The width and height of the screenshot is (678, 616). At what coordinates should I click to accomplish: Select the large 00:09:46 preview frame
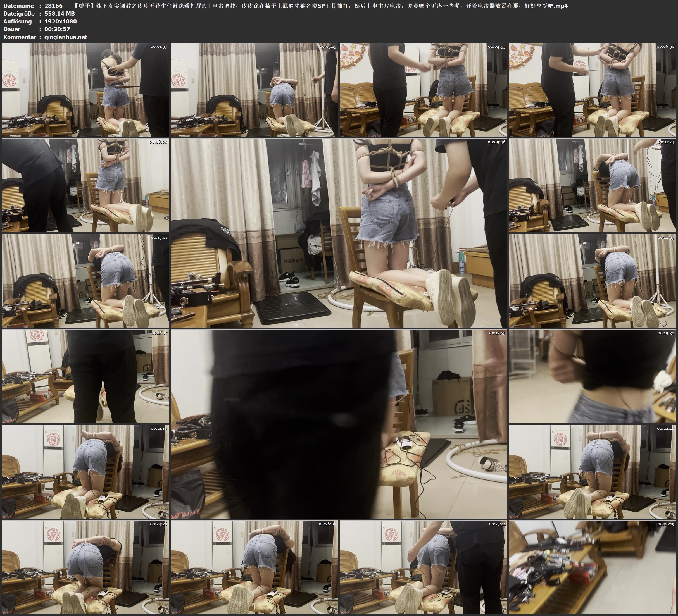(x=339, y=233)
